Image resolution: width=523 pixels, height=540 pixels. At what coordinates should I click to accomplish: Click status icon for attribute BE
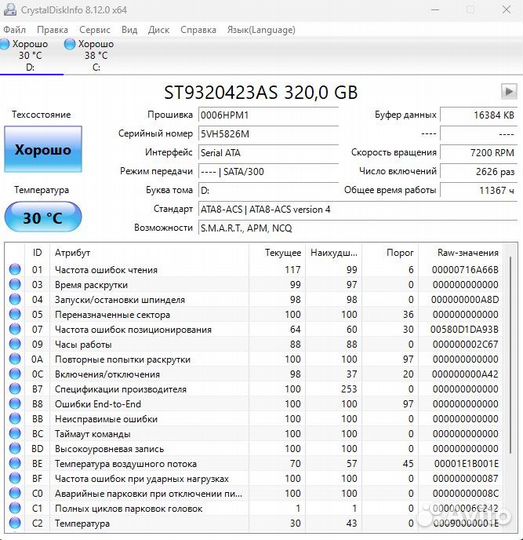click(15, 463)
